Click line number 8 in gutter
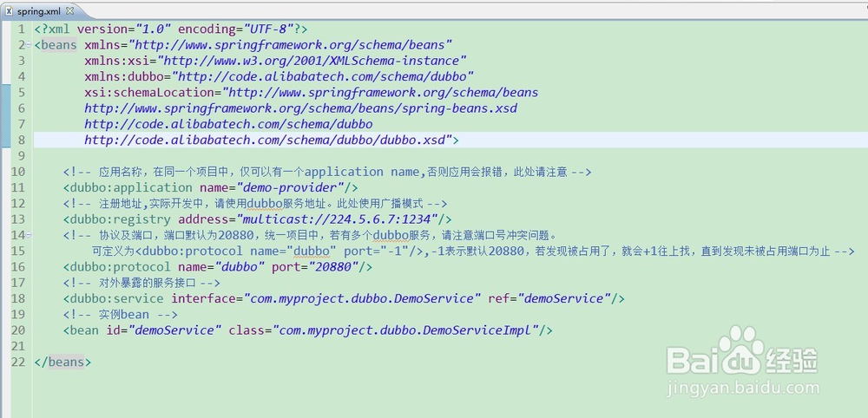This screenshot has height=418, width=868. pyautogui.click(x=21, y=140)
